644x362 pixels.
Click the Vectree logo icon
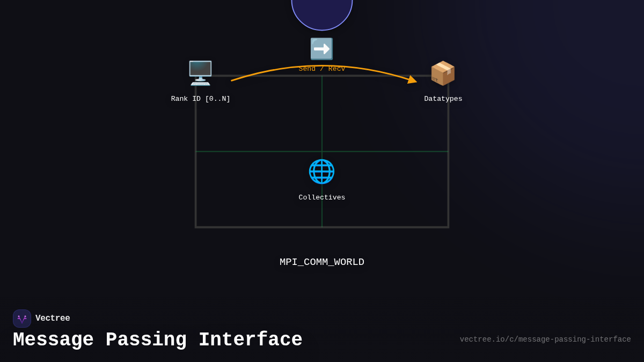(21, 318)
